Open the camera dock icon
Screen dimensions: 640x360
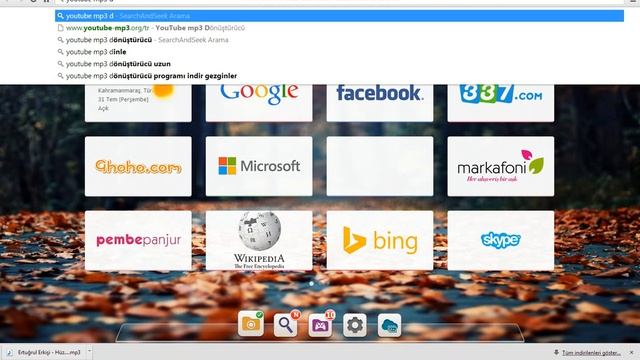click(x=251, y=324)
